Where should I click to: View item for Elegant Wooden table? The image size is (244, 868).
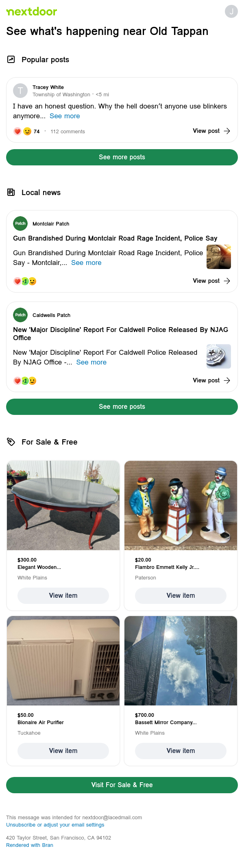coord(63,595)
